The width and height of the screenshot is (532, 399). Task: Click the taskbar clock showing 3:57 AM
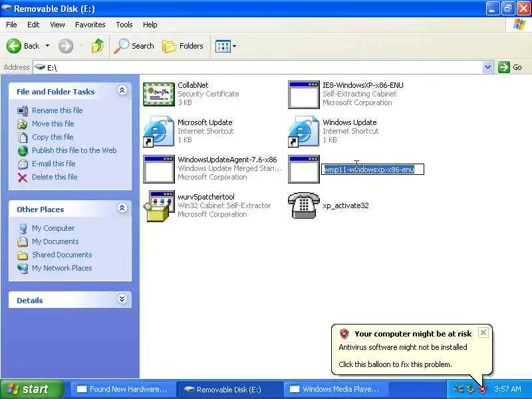pos(507,389)
